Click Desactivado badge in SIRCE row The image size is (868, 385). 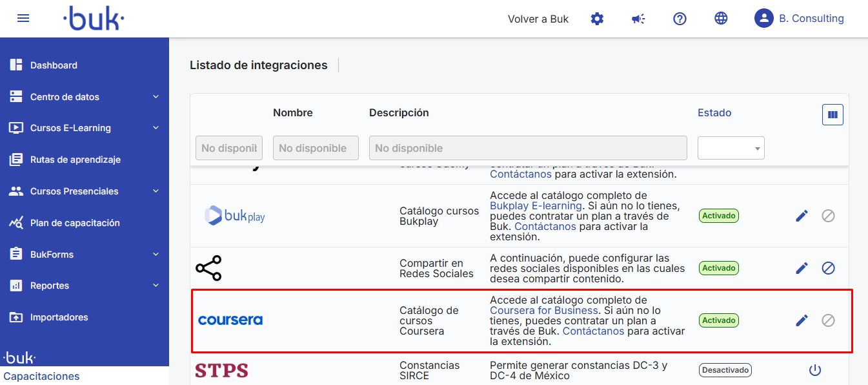pos(725,370)
